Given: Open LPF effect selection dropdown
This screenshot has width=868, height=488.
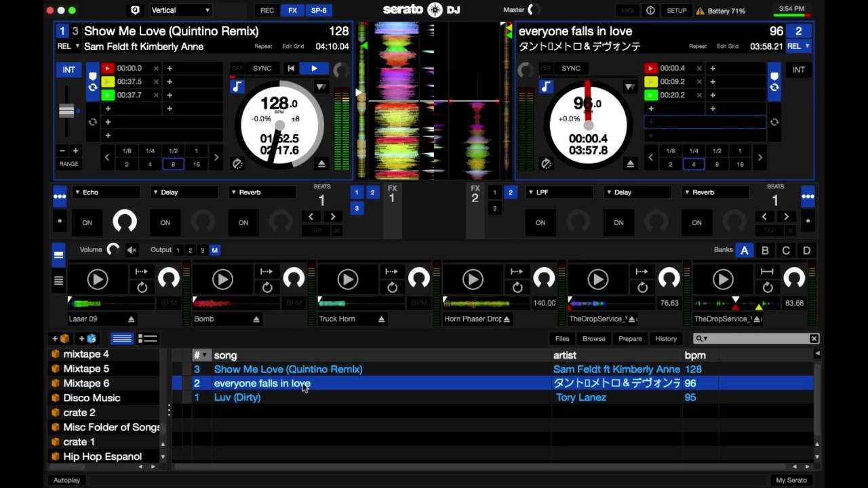Looking at the screenshot, I should (559, 192).
